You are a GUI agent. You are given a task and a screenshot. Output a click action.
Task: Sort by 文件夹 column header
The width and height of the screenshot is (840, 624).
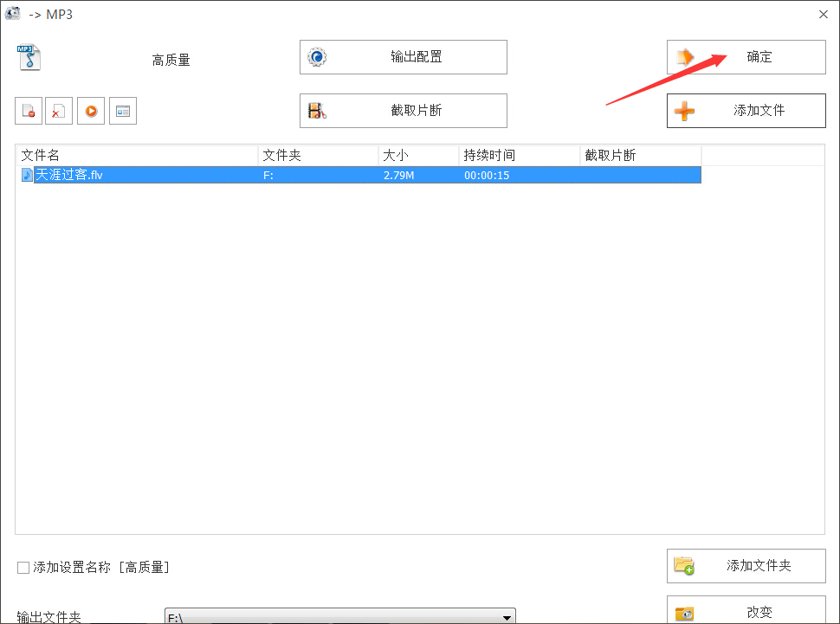click(318, 155)
